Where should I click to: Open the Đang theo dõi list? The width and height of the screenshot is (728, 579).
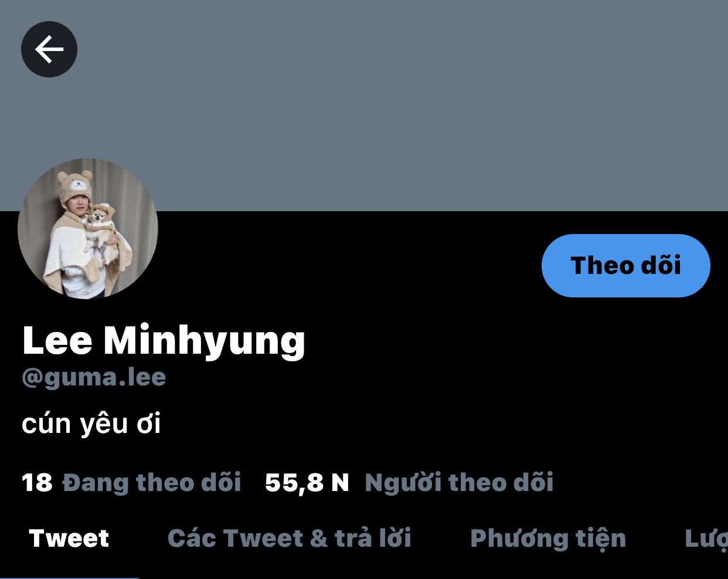pyautogui.click(x=152, y=483)
